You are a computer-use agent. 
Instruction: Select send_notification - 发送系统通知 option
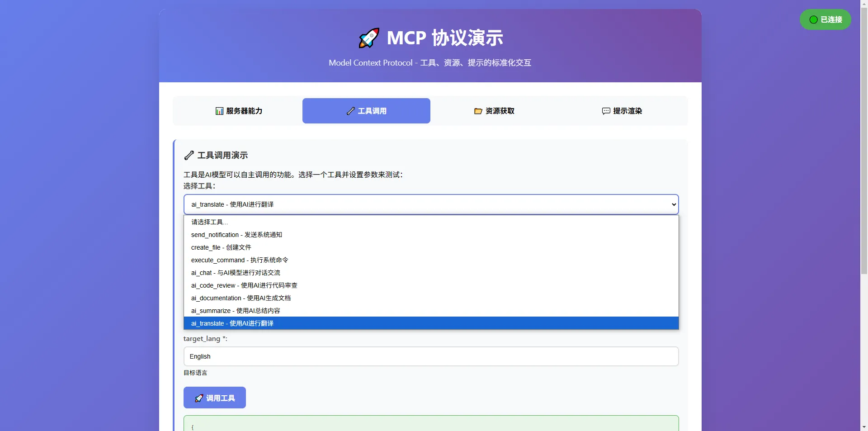coord(431,235)
